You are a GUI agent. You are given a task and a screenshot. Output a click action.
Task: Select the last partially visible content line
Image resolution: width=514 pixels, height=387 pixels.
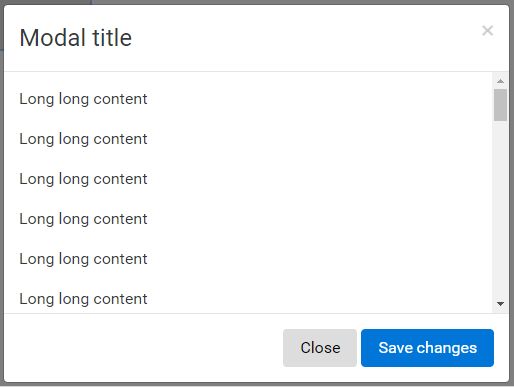coord(83,299)
